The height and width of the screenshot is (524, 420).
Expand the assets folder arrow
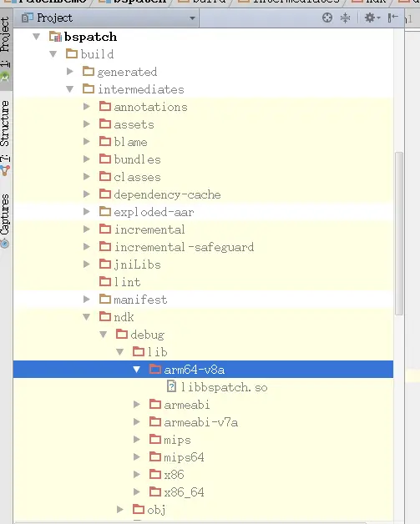click(87, 124)
